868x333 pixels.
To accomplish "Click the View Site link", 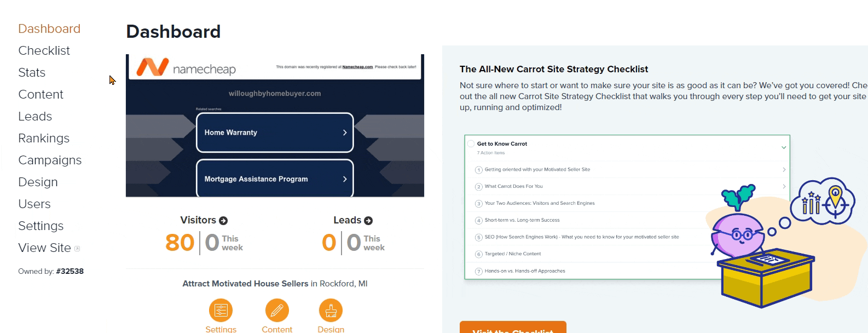I will coord(44,248).
